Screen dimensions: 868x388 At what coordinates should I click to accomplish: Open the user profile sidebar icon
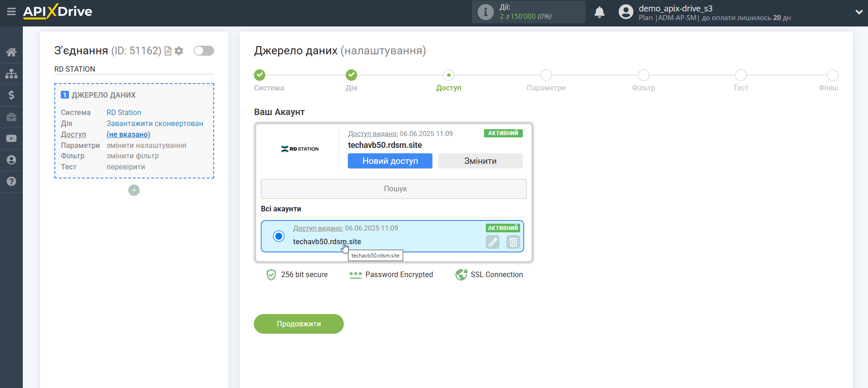11,160
